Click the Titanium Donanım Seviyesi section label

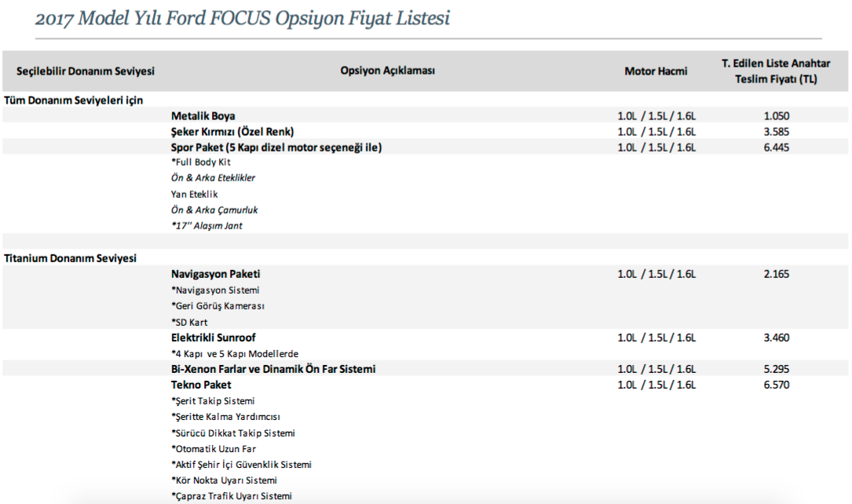[x=70, y=258]
